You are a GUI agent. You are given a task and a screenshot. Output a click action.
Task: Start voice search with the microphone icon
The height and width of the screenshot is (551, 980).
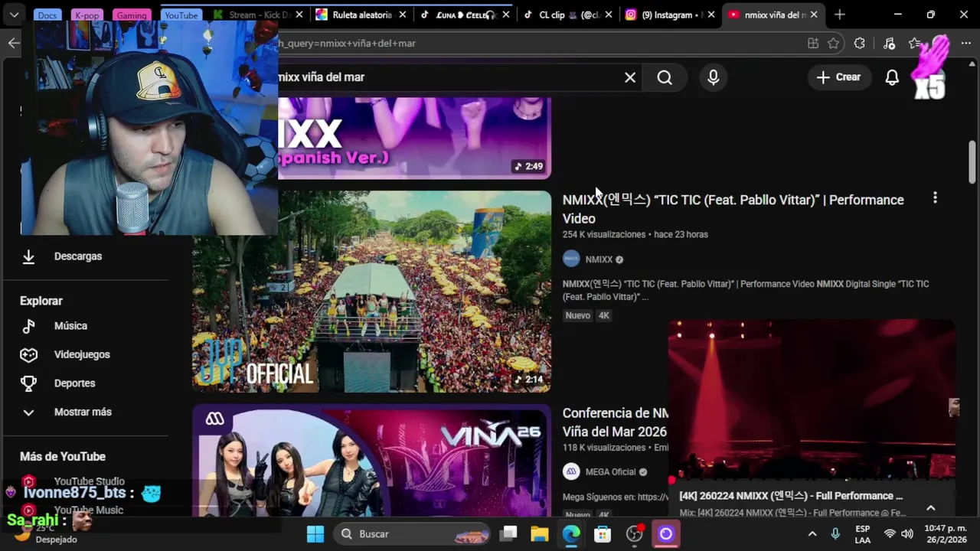tap(714, 77)
